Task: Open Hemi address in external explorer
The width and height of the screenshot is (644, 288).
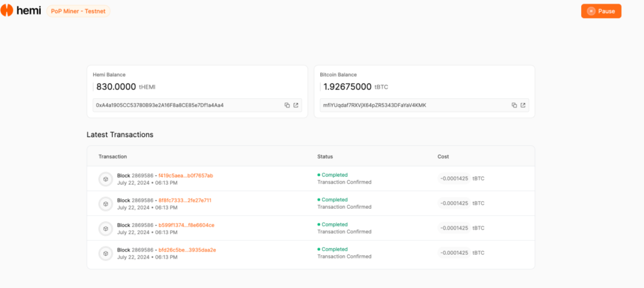Action: 296,105
